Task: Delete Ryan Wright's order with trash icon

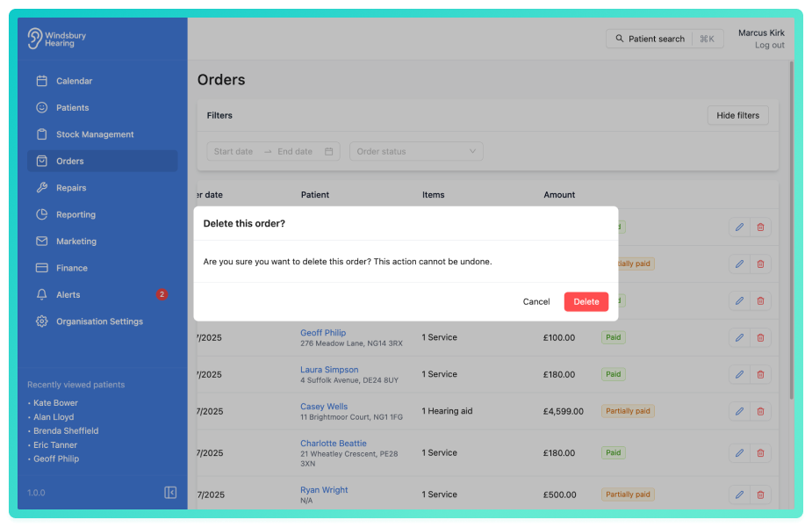Action: [x=760, y=495]
